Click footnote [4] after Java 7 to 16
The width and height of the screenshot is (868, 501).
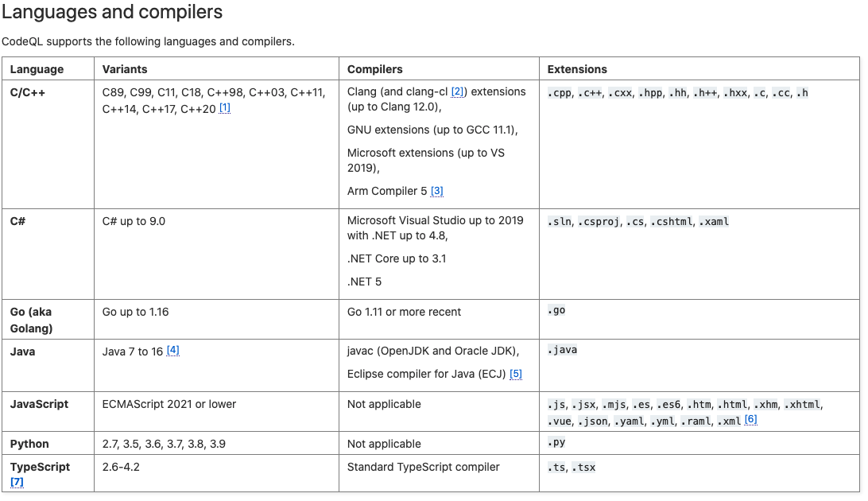pyautogui.click(x=172, y=350)
